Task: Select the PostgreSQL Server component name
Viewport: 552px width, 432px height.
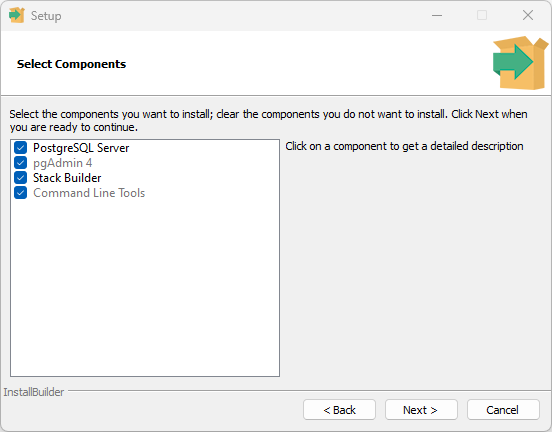Action: coord(81,148)
